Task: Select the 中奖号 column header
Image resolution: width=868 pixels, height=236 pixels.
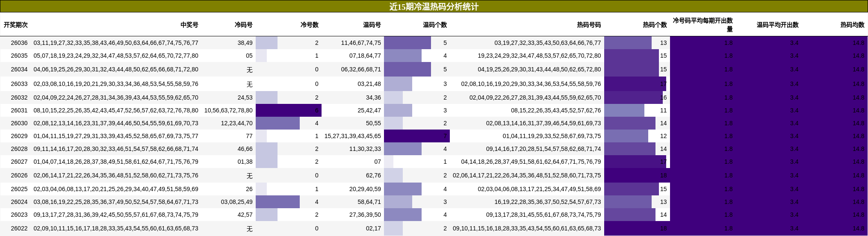Action: click(189, 25)
